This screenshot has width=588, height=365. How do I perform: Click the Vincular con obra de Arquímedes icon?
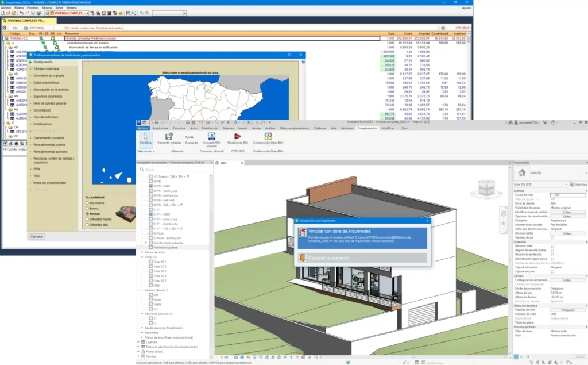coord(303,233)
